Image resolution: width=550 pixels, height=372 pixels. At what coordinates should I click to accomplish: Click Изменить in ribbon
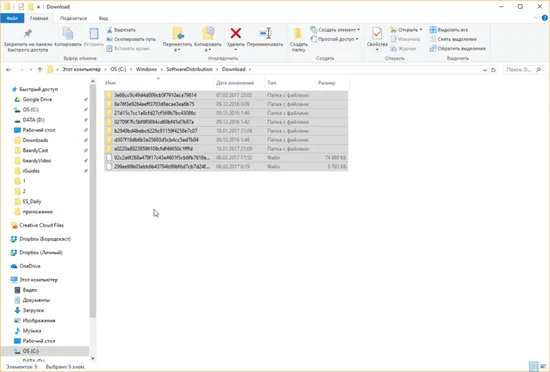(405, 39)
